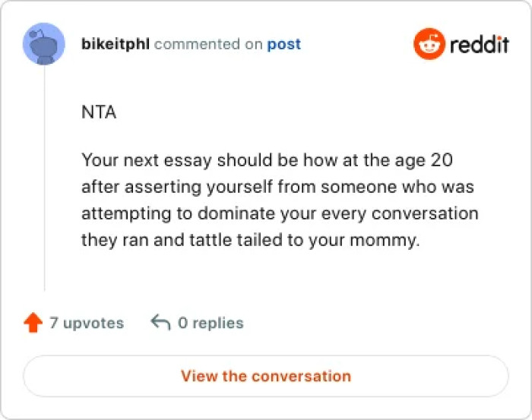532x420 pixels.
Task: Click the reply arrow icon
Action: click(160, 323)
